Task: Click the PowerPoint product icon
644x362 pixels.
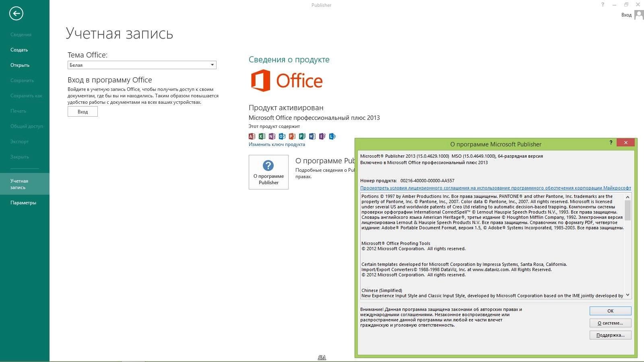Action: click(x=292, y=136)
